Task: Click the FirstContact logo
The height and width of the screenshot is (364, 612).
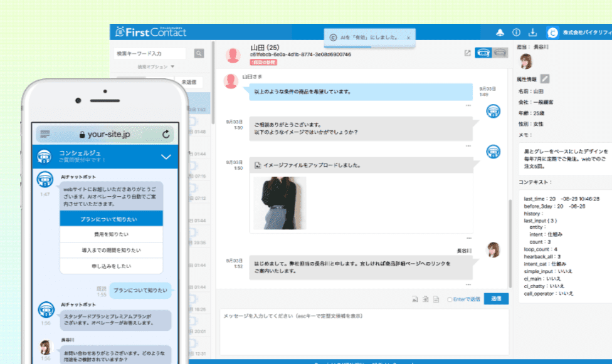Action: coord(151,32)
